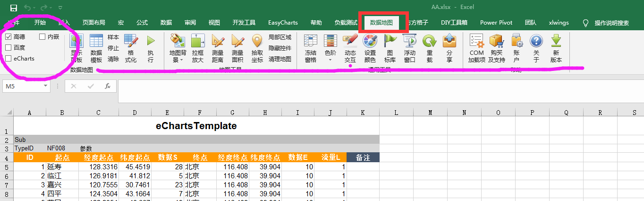Select row header 5
This screenshot has height=201, width=644.
click(x=7, y=166)
